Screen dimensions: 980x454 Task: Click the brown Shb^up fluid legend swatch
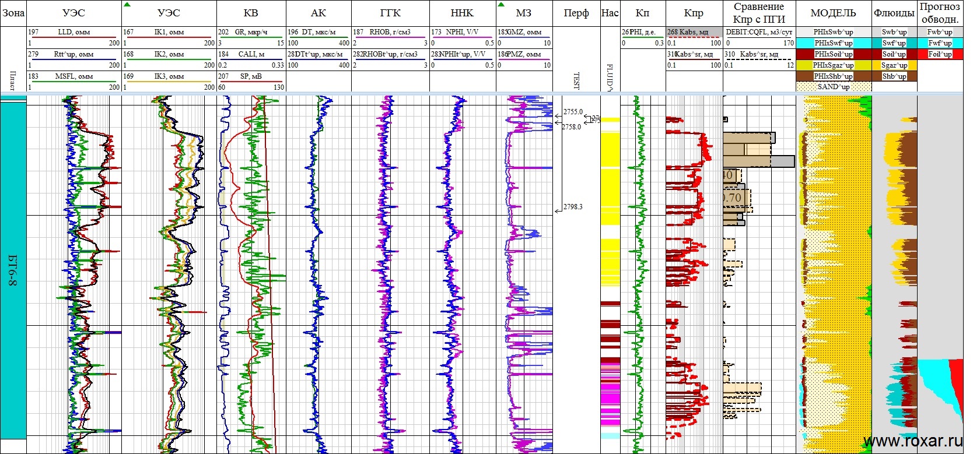[894, 76]
